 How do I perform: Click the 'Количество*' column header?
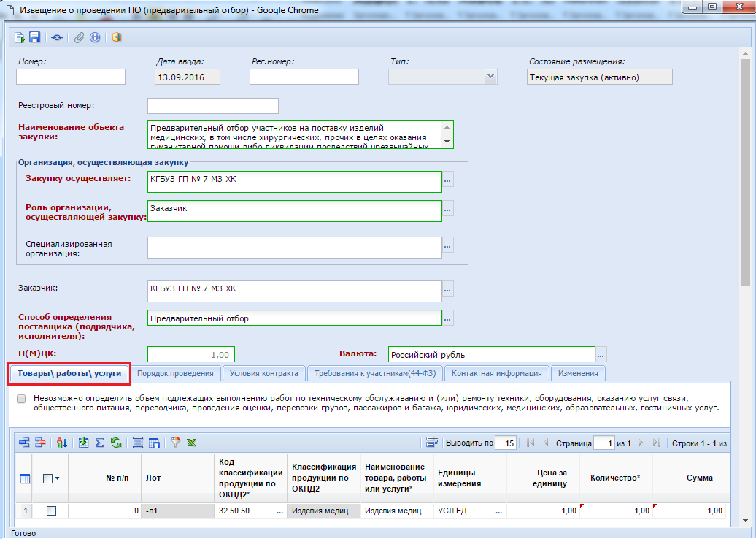click(616, 478)
